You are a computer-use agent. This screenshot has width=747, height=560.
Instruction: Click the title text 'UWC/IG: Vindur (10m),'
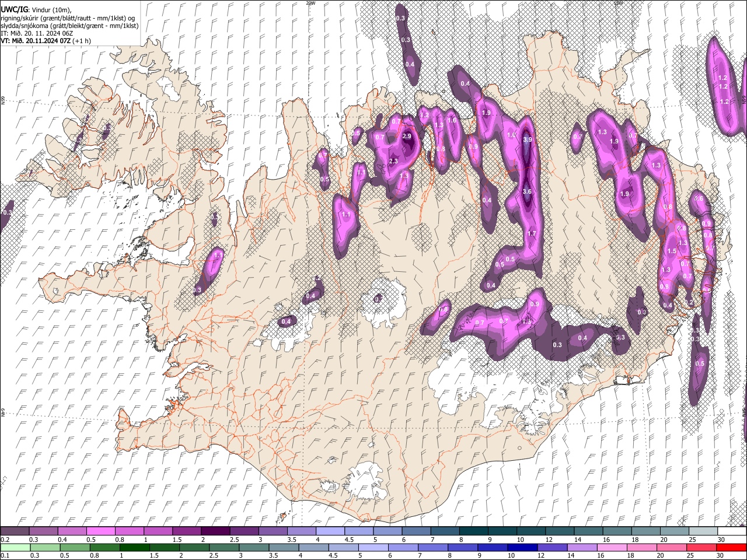coord(36,10)
